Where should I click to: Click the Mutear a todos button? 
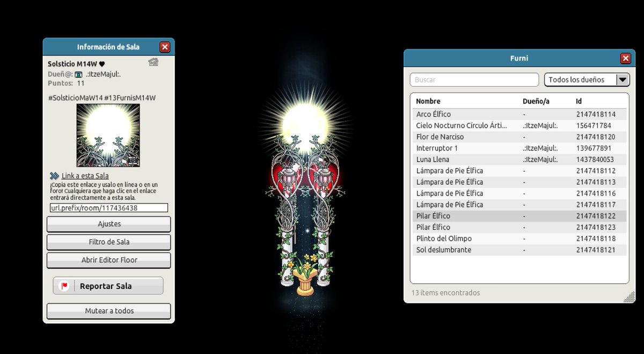tap(109, 310)
